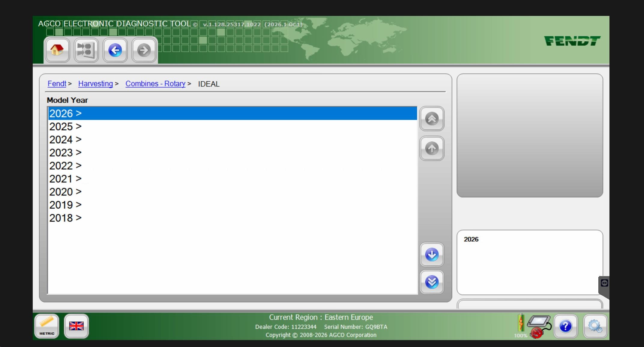Click the Model Year heading
The width and height of the screenshot is (644, 347).
67,100
